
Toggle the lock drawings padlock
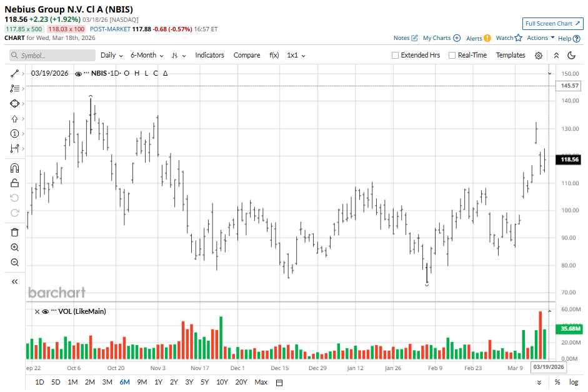click(x=14, y=183)
